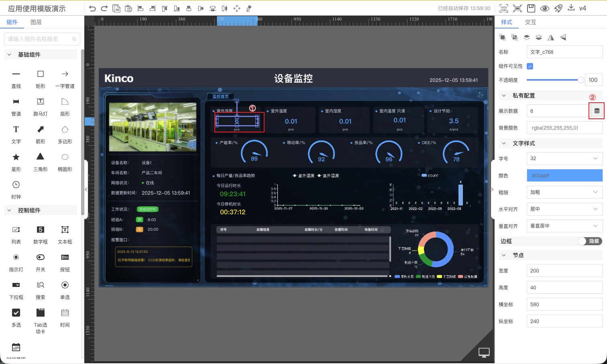The width and height of the screenshot is (607, 364).
Task: Click the redo arrow in the toolbar
Action: pos(104,8)
